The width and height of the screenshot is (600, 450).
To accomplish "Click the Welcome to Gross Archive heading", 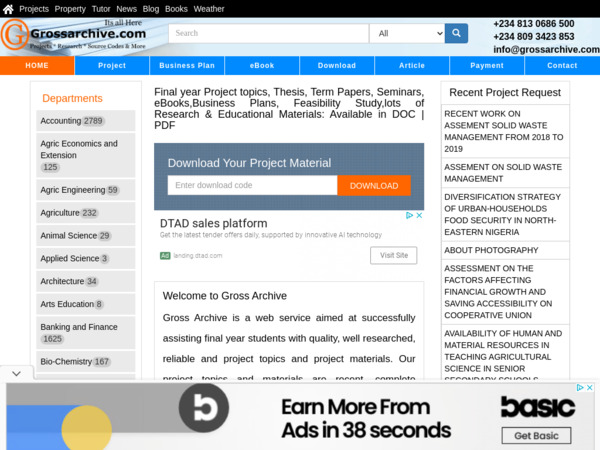I will (x=225, y=296).
